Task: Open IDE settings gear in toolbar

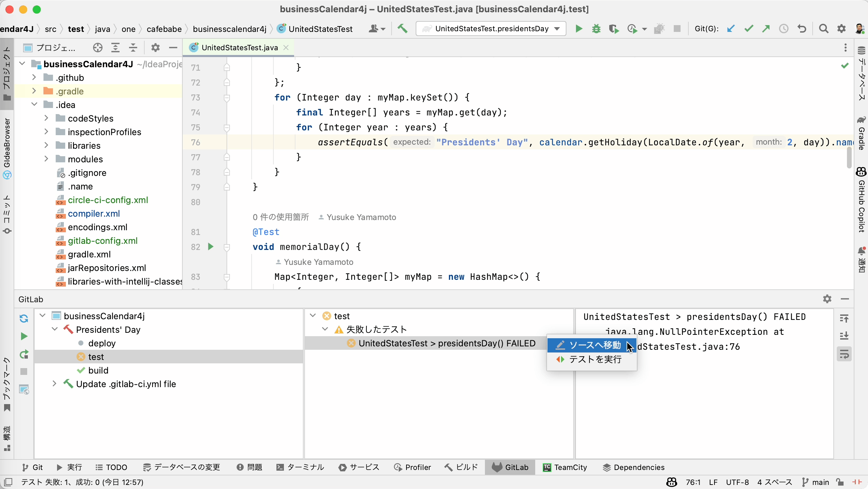Action: point(841,29)
